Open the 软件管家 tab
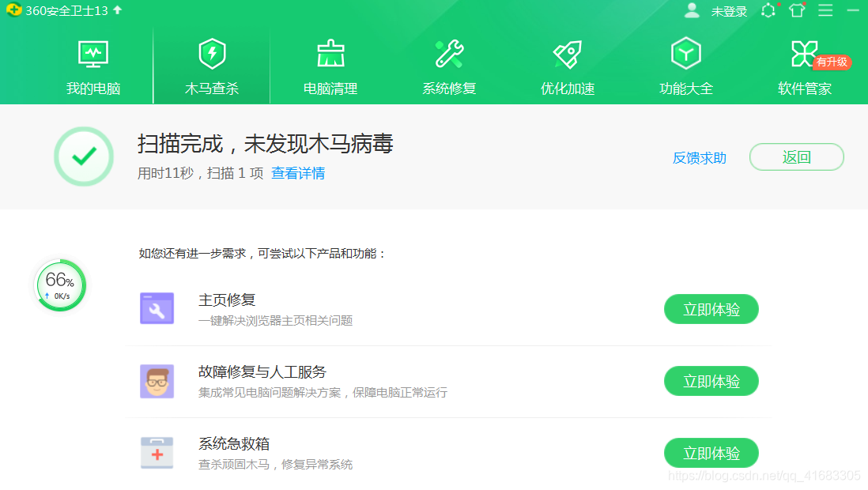This screenshot has height=490, width=868. (804, 68)
